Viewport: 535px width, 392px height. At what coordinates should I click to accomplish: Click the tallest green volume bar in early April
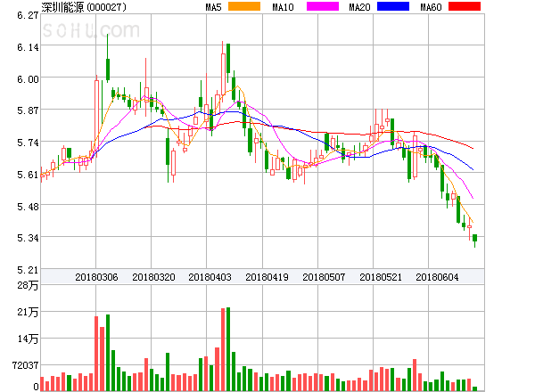[x=228, y=349]
